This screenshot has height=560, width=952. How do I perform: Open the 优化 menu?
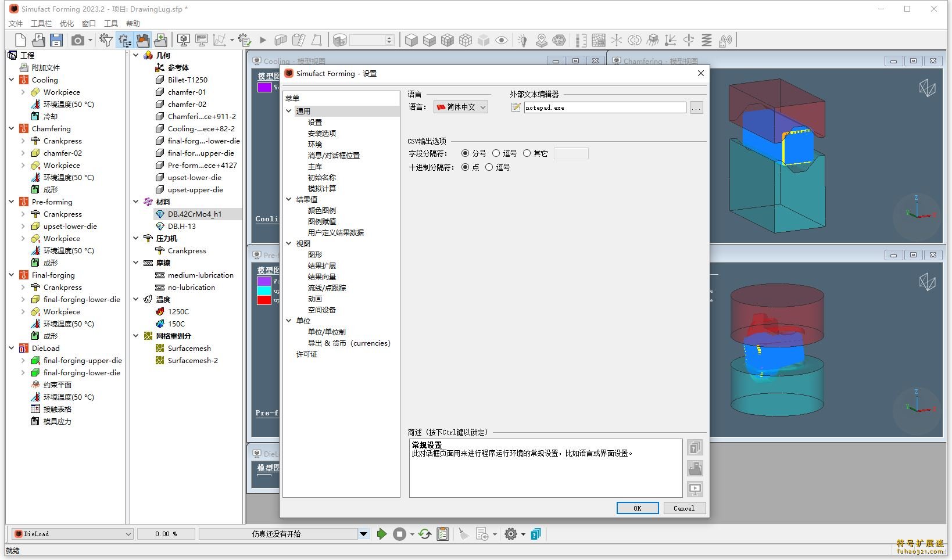pos(67,23)
